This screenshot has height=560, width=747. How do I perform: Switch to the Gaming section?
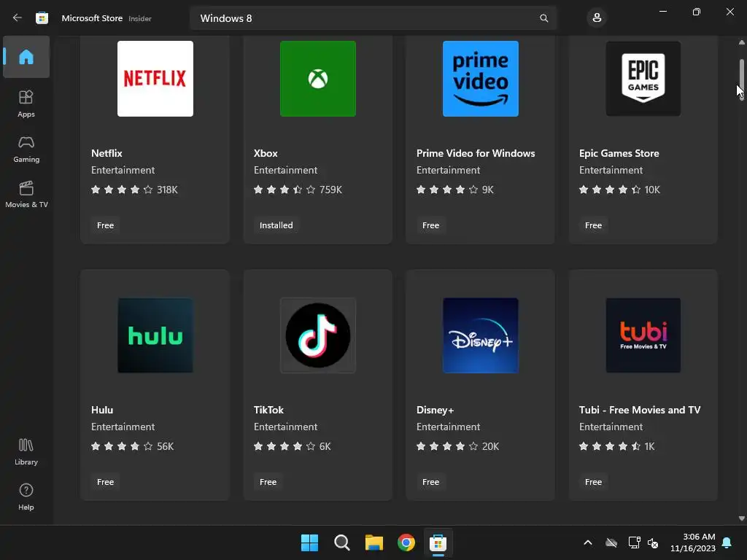(26, 149)
